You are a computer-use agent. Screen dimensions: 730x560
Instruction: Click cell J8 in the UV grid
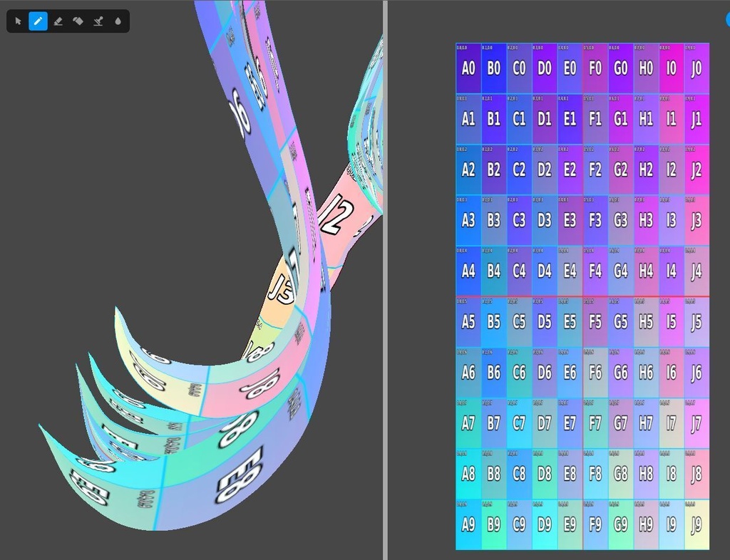696,474
